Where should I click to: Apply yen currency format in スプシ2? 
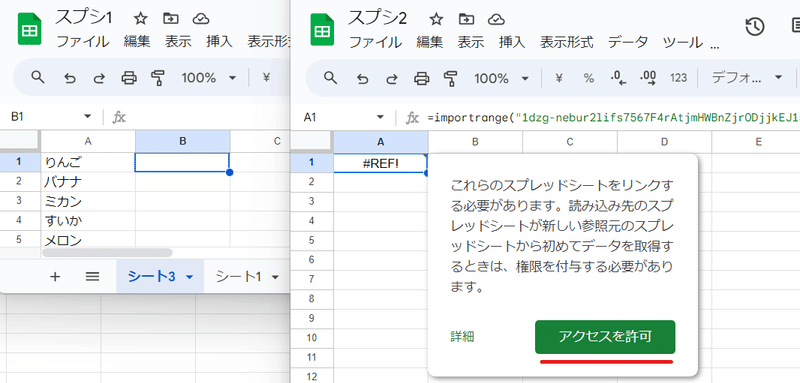tap(559, 78)
